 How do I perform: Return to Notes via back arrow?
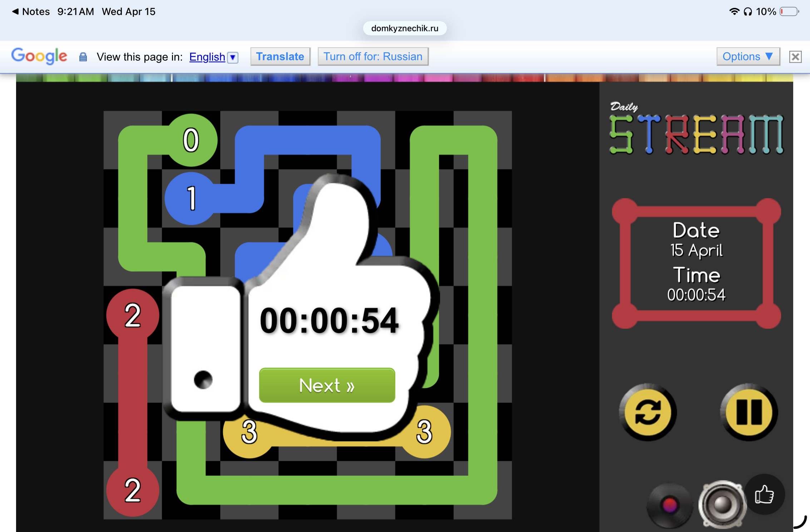pos(15,11)
